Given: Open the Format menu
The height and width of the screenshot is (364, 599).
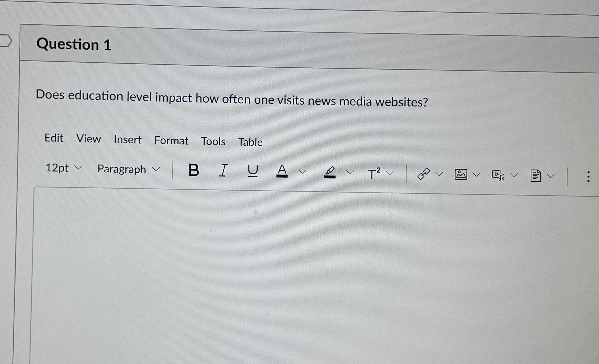Looking at the screenshot, I should 171,140.
